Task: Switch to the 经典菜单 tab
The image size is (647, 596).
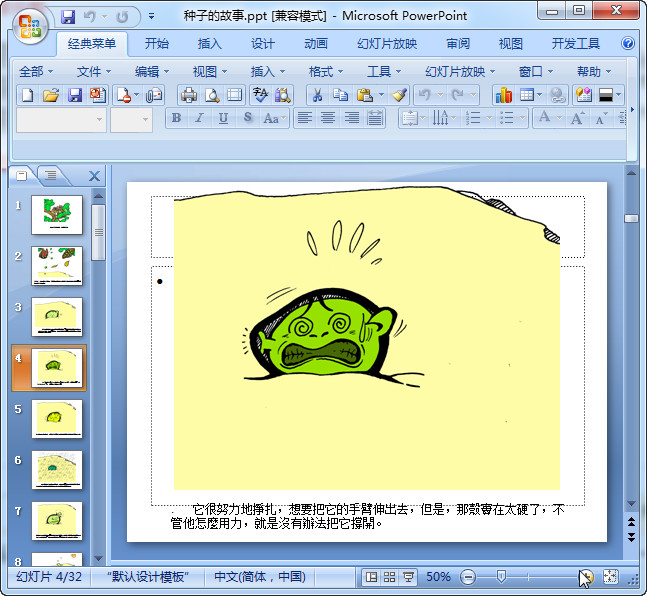Action: pos(92,44)
